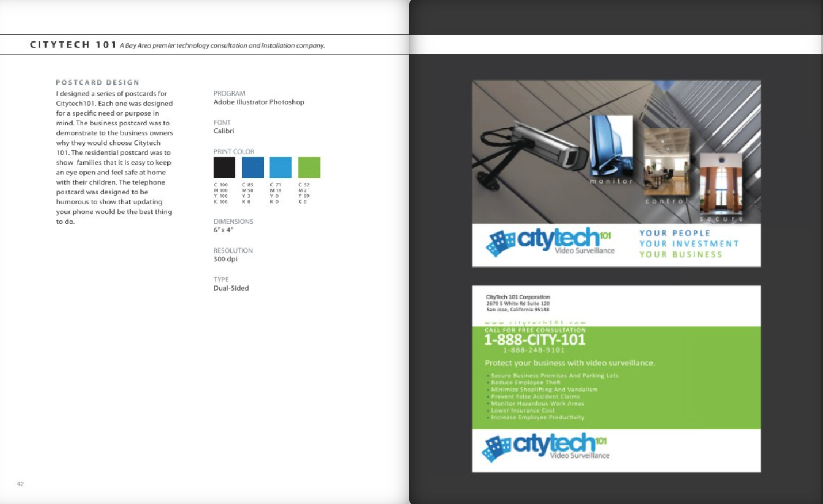Click 'CALL FOR FREE CONSULTATION' text
This screenshot has height=504, width=823.
(x=535, y=330)
